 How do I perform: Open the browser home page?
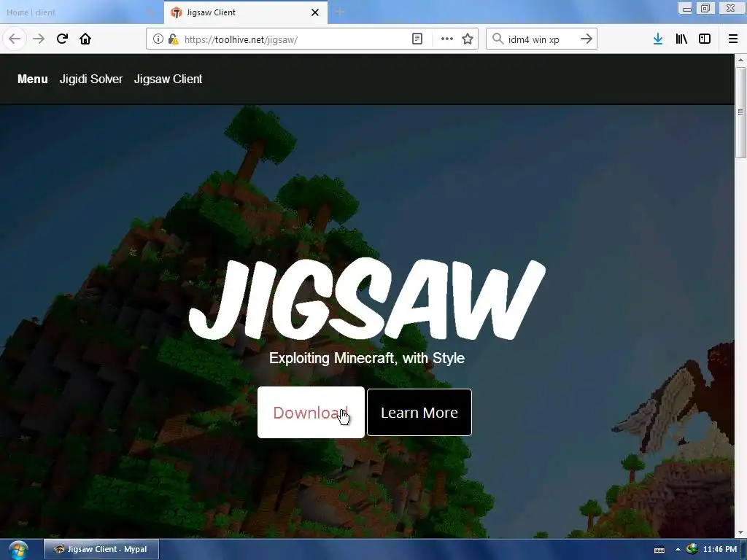[x=85, y=39]
